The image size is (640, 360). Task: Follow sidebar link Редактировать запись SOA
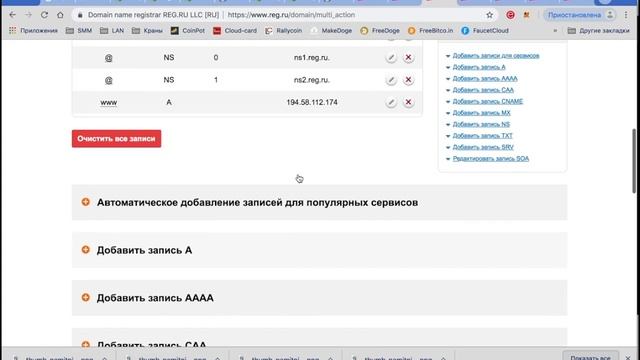[491, 158]
